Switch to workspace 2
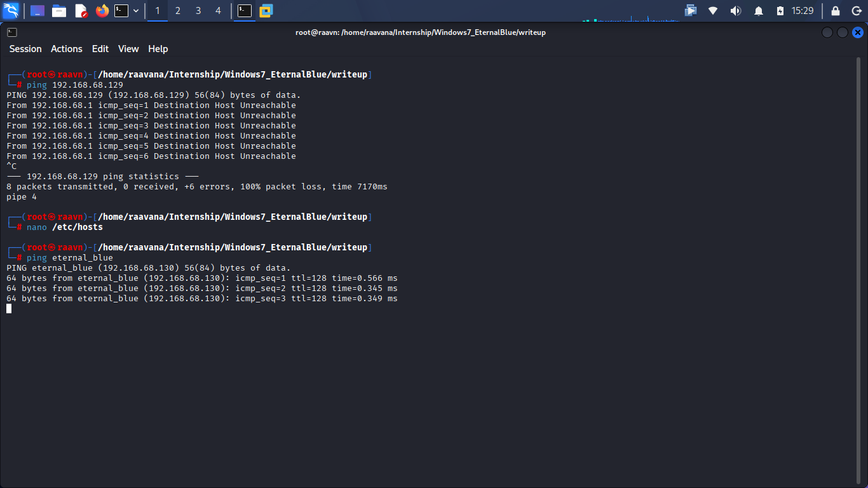 [x=178, y=11]
